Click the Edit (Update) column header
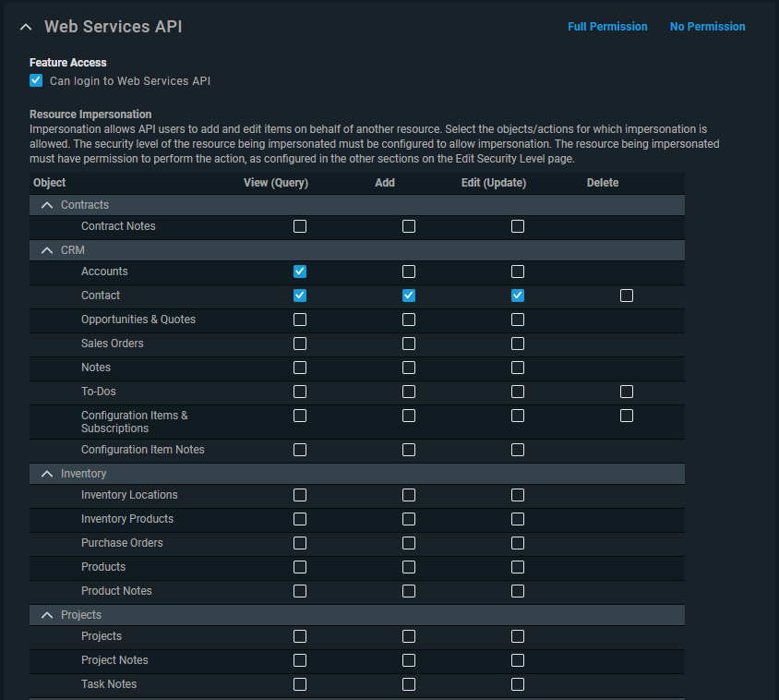The image size is (779, 700). [493, 183]
